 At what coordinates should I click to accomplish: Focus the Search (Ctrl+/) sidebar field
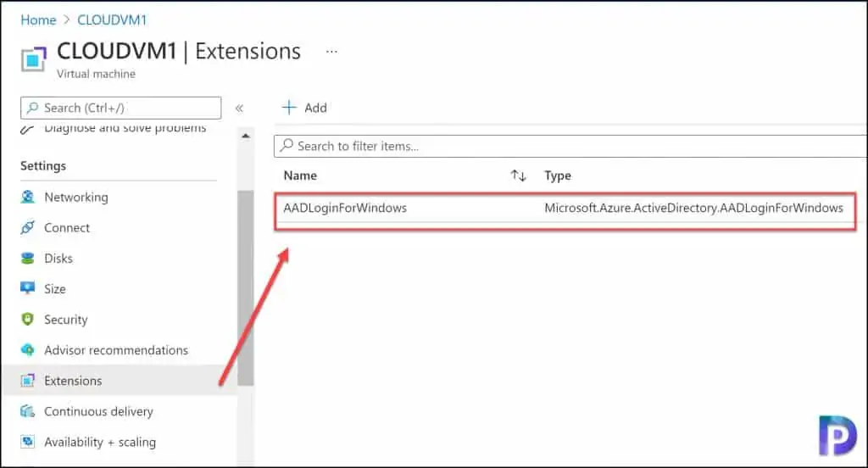pyautogui.click(x=120, y=108)
